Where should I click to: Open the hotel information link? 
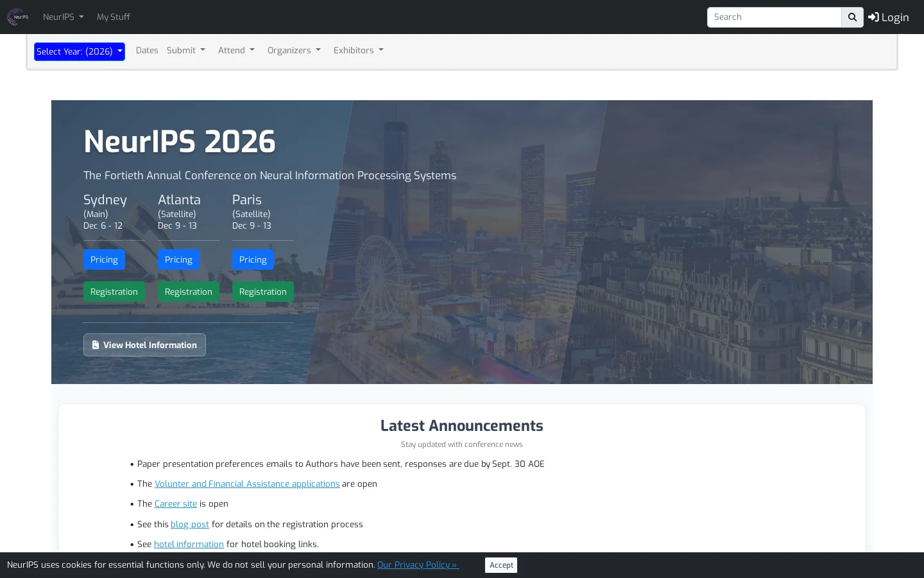[x=189, y=544]
